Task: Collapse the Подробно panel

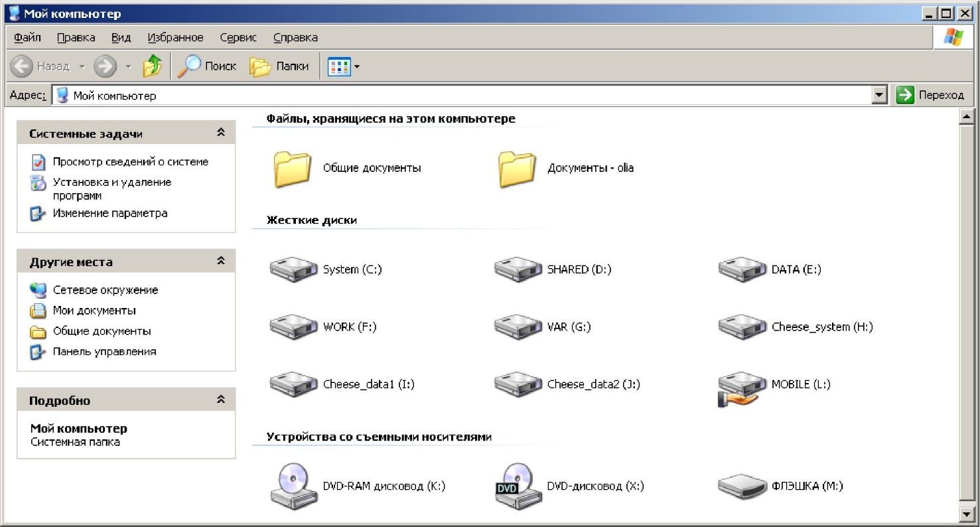Action: click(221, 400)
